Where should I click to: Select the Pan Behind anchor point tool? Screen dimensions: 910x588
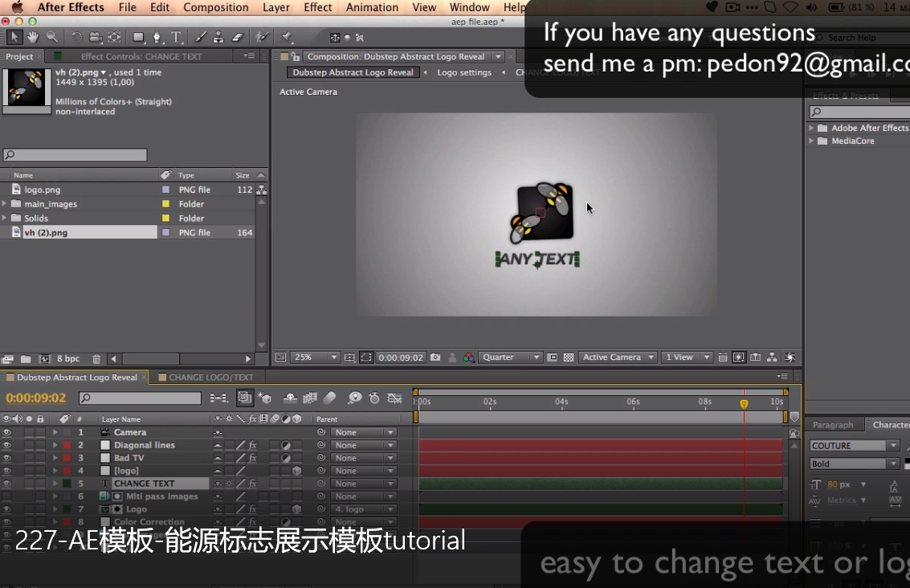pyautogui.click(x=115, y=37)
